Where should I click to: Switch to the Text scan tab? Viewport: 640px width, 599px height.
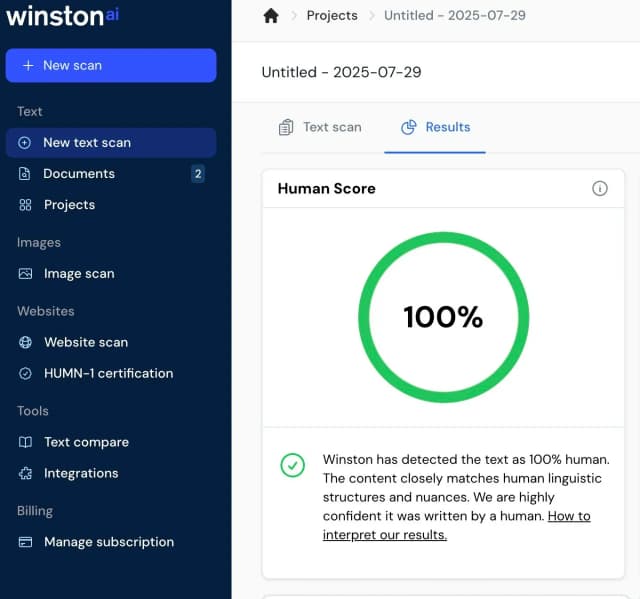point(320,127)
